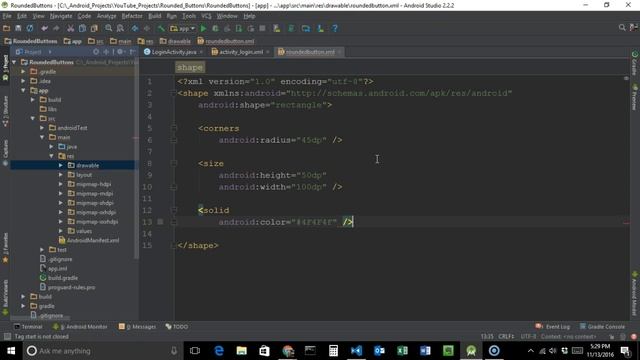Click the Stop square icon

pyautogui.click(x=262, y=28)
